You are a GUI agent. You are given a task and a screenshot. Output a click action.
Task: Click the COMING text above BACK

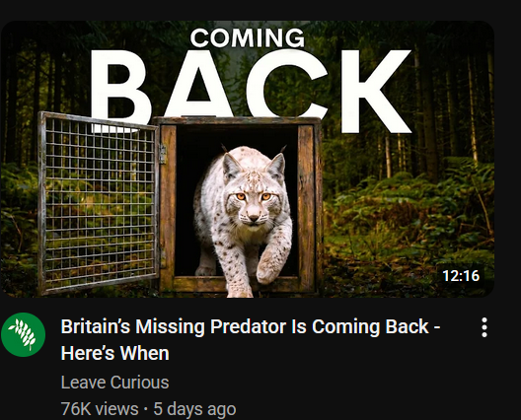click(248, 37)
